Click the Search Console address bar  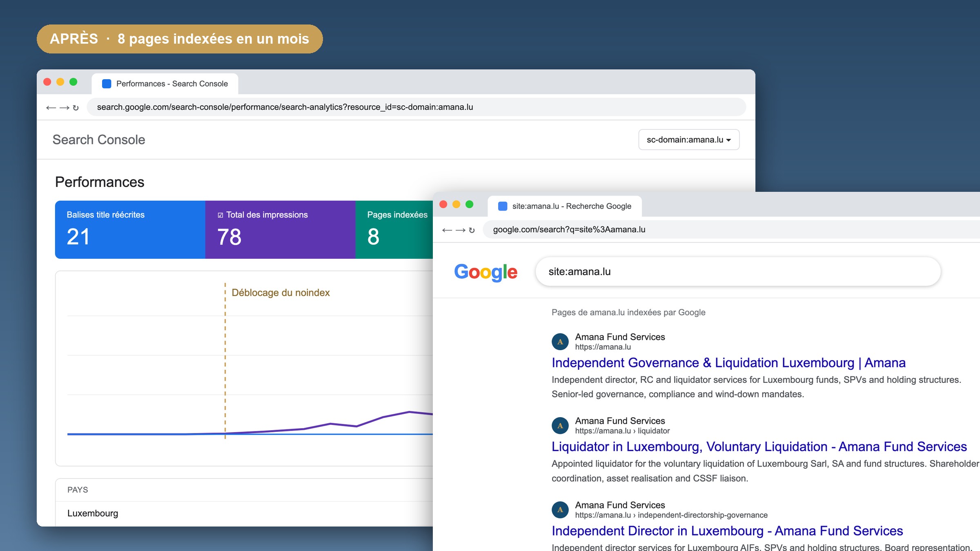(x=416, y=107)
